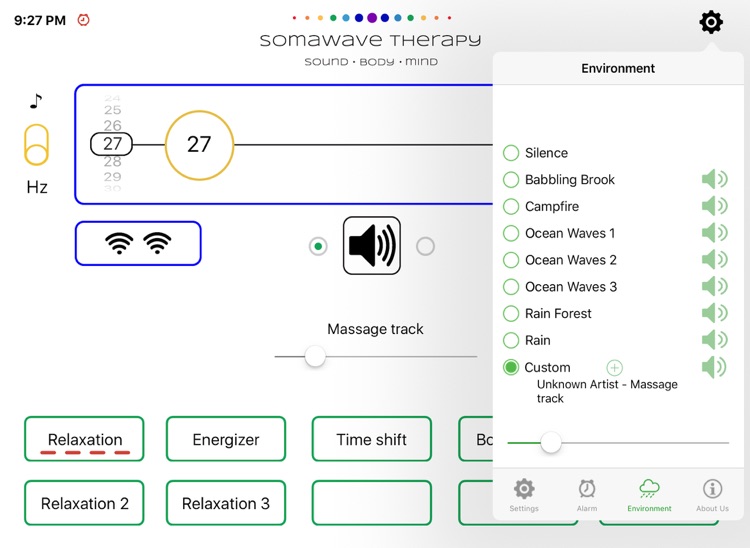Select Custom environment radio button
The image size is (750, 548).
pyautogui.click(x=511, y=367)
